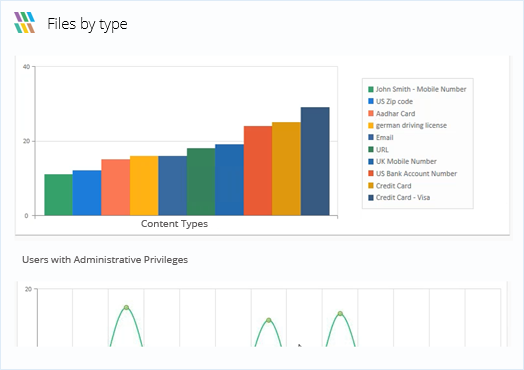Click the tallest dark navy bar
524x370 pixels.
[315, 161]
